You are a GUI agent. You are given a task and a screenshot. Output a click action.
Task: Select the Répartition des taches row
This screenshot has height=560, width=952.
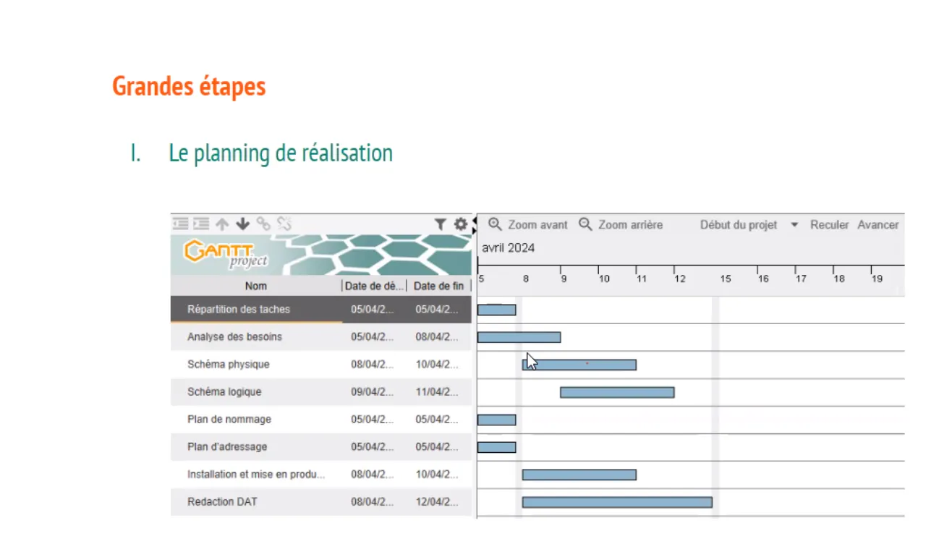238,310
